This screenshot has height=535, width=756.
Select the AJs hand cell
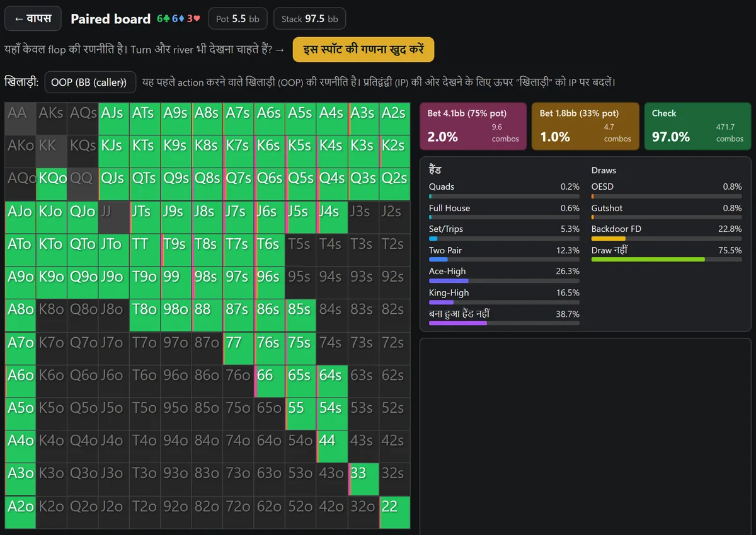click(114, 118)
